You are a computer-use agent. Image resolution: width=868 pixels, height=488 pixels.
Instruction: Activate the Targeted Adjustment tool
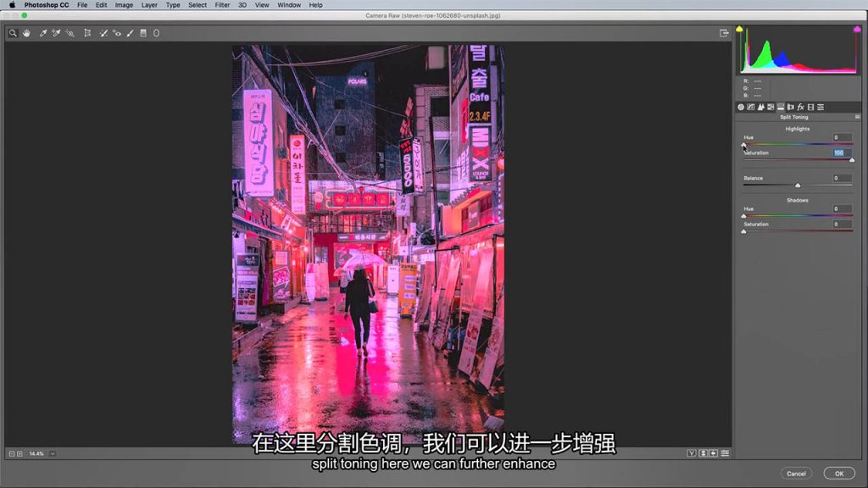click(70, 33)
